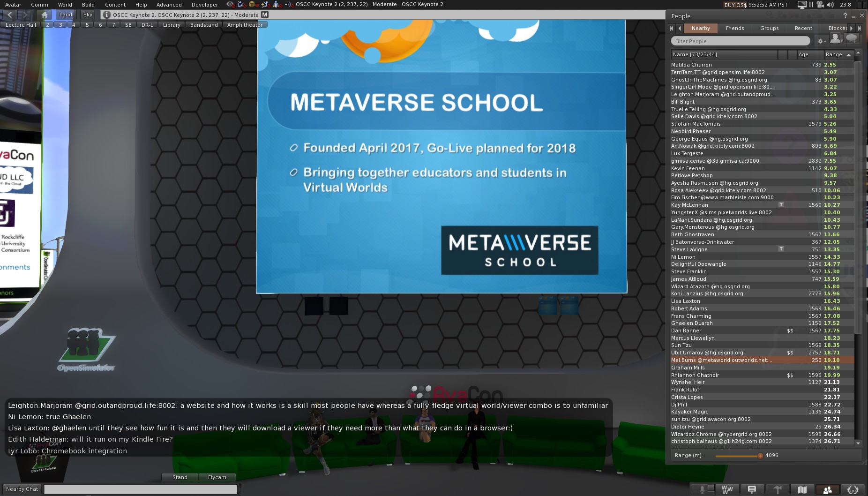This screenshot has width=868, height=496.
Task: Open the Firestorm phoenix toolbar icon
Action: point(853,490)
